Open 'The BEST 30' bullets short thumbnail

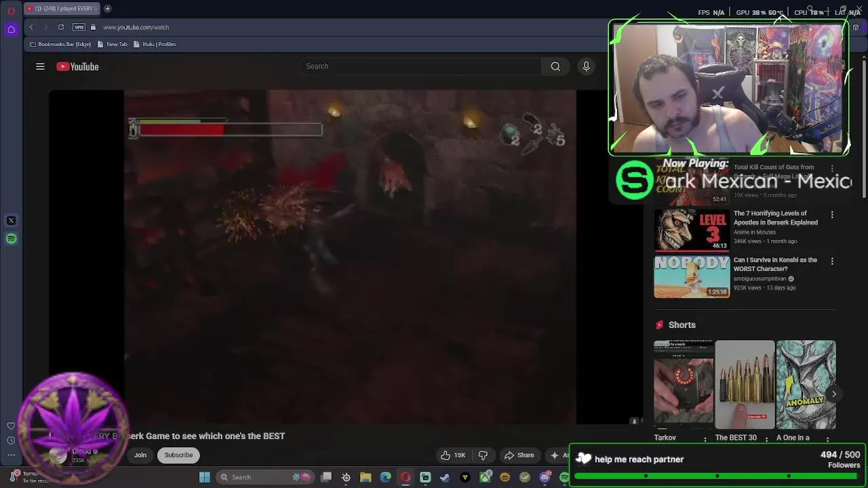pos(745,384)
